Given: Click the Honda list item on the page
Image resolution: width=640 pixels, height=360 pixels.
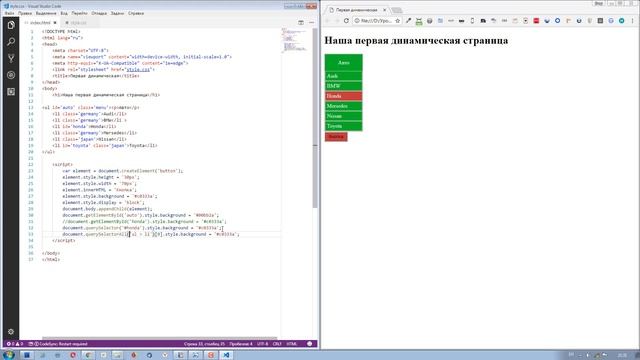Looking at the screenshot, I should click(x=343, y=96).
